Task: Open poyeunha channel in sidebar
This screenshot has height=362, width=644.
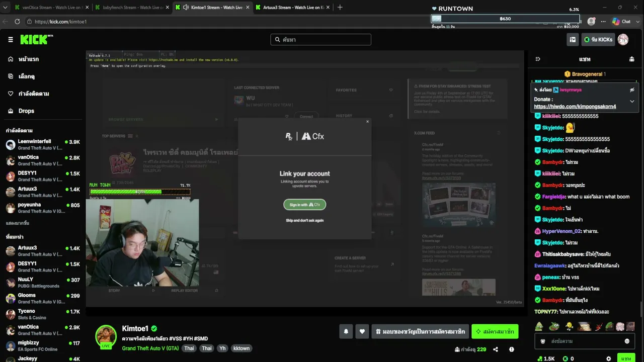Action: coord(43,208)
